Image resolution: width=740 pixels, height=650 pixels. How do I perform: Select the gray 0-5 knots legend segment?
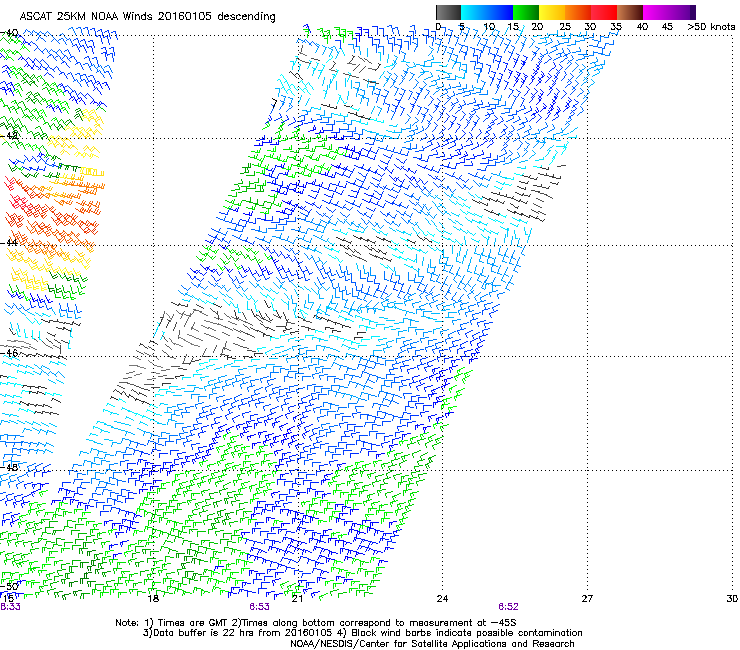(448, 12)
